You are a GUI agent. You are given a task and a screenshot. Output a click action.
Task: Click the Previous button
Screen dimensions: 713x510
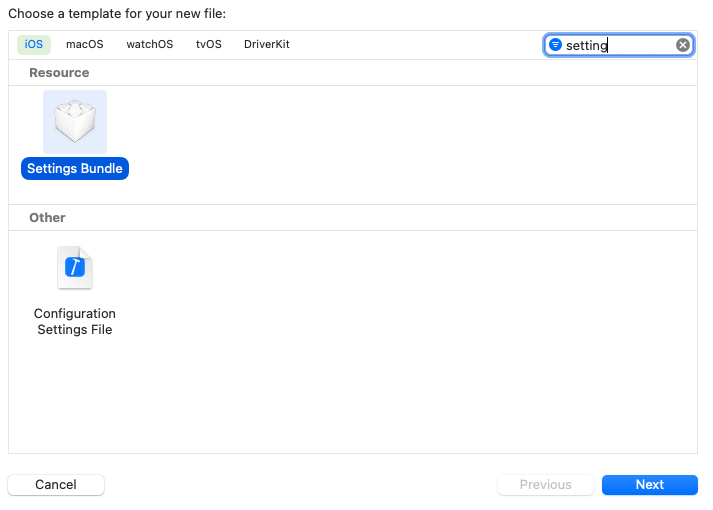546,485
